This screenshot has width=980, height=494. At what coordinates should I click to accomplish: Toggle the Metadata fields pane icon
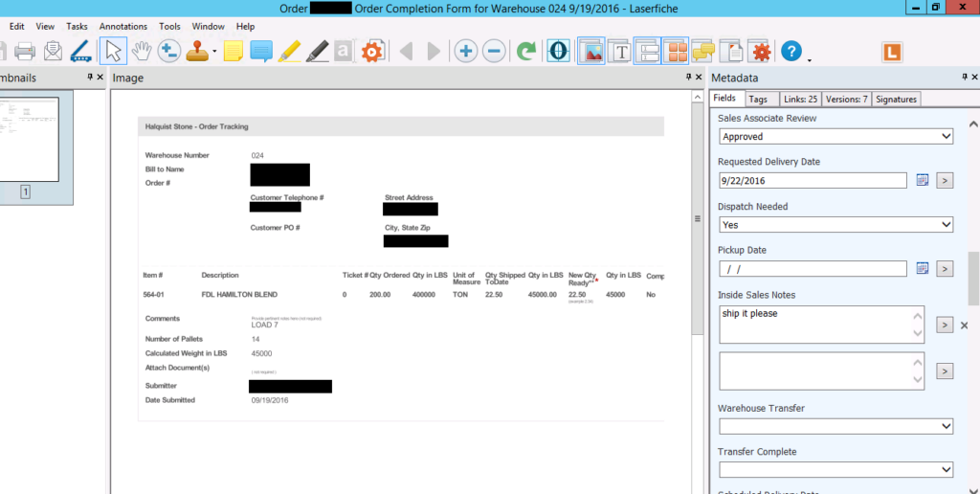click(648, 52)
